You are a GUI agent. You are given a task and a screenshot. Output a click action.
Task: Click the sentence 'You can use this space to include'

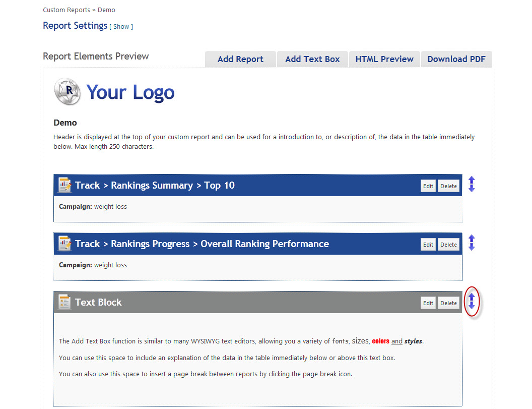tap(227, 358)
